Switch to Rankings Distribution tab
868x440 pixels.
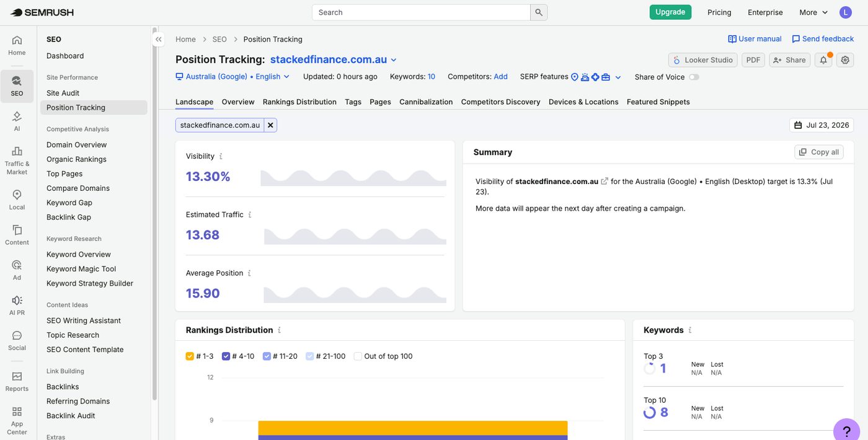[299, 102]
